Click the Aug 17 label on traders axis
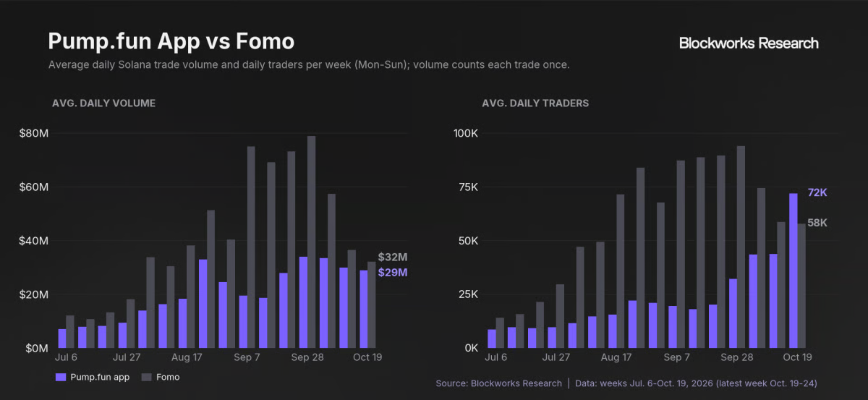The image size is (868, 400). [616, 357]
